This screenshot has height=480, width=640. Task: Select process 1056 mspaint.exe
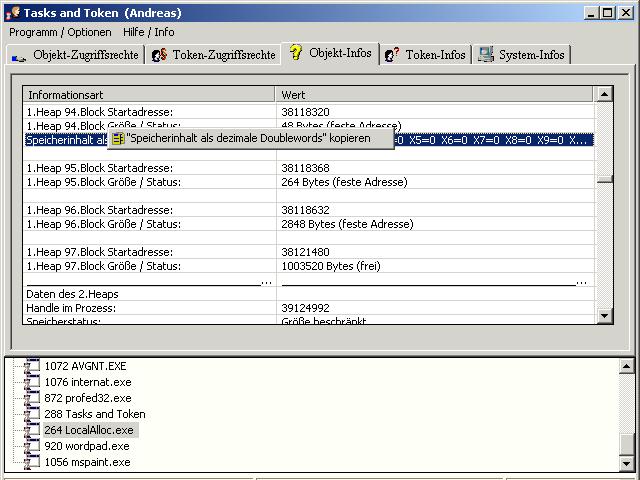pyautogui.click(x=87, y=462)
